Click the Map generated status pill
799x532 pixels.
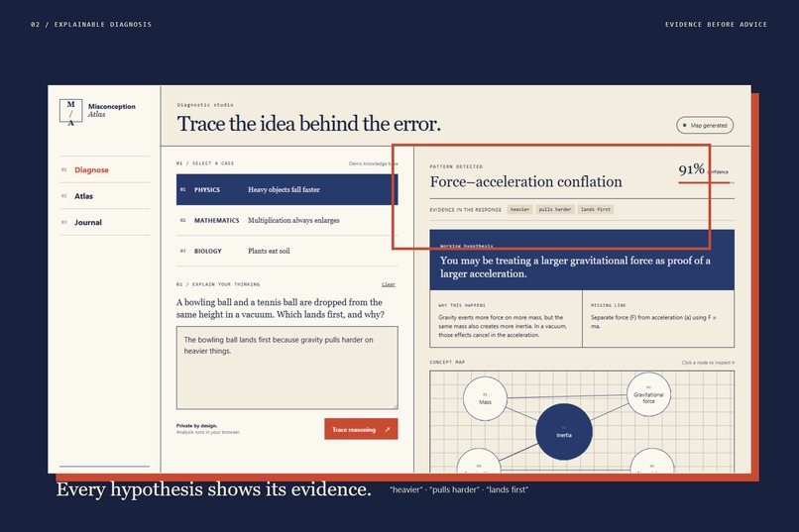click(x=705, y=125)
